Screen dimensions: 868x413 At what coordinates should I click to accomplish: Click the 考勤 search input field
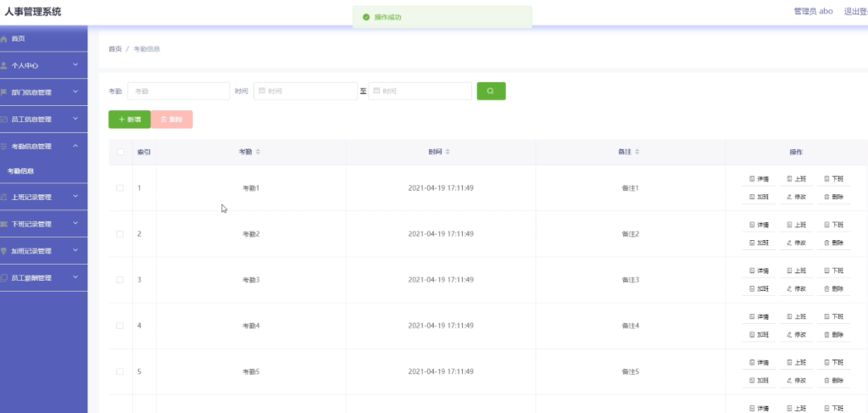[179, 92]
